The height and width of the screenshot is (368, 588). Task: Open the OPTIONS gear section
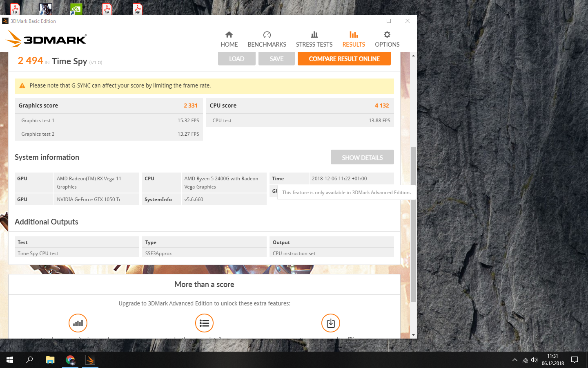tap(387, 39)
